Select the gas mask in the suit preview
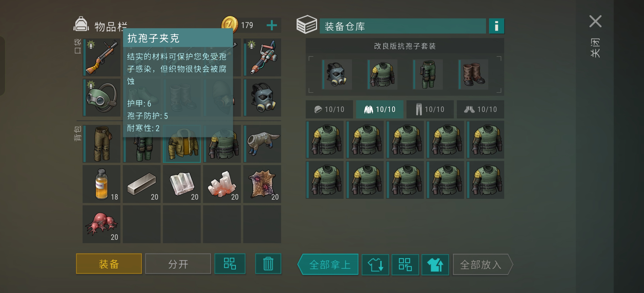The image size is (644, 293). (337, 74)
